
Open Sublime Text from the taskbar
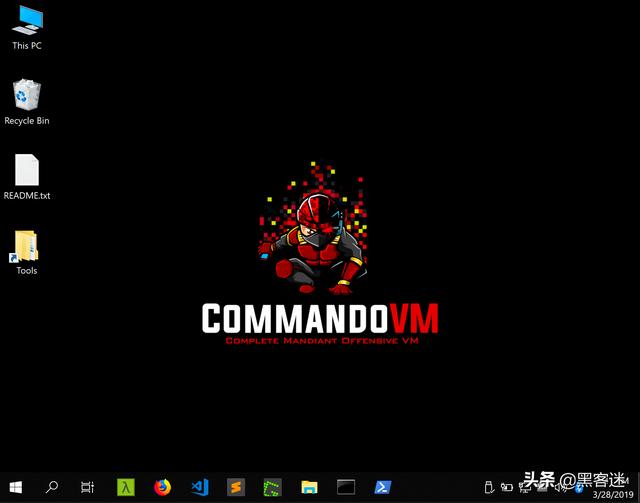point(236,487)
